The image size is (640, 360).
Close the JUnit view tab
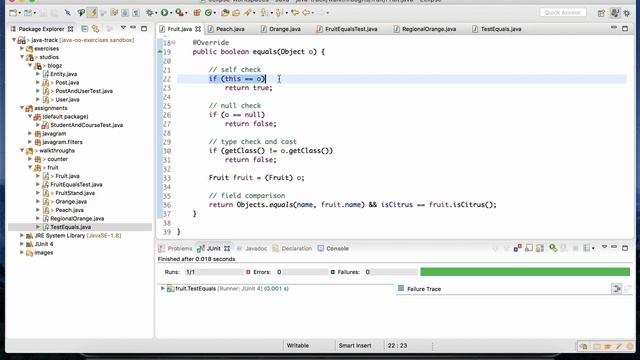tap(227, 248)
